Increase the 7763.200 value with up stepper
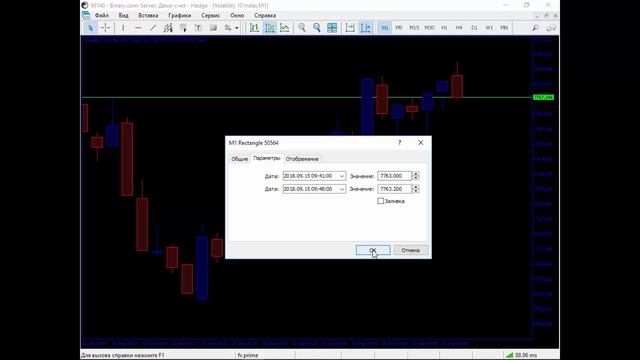 click(x=416, y=187)
